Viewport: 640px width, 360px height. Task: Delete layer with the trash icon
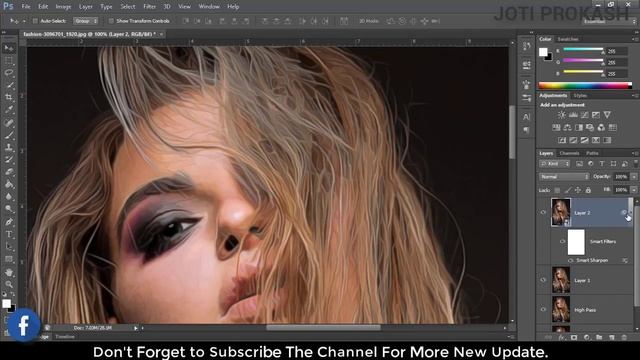pos(624,338)
